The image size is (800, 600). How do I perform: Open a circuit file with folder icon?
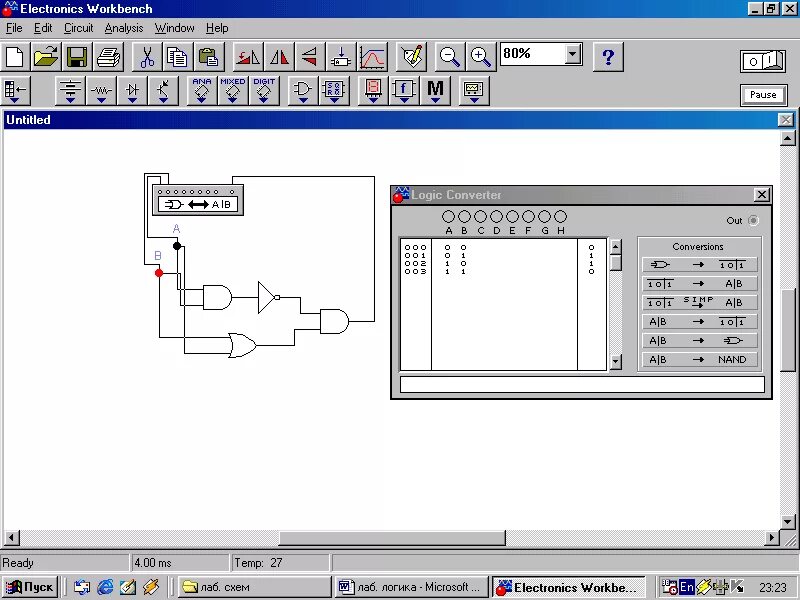[46, 56]
